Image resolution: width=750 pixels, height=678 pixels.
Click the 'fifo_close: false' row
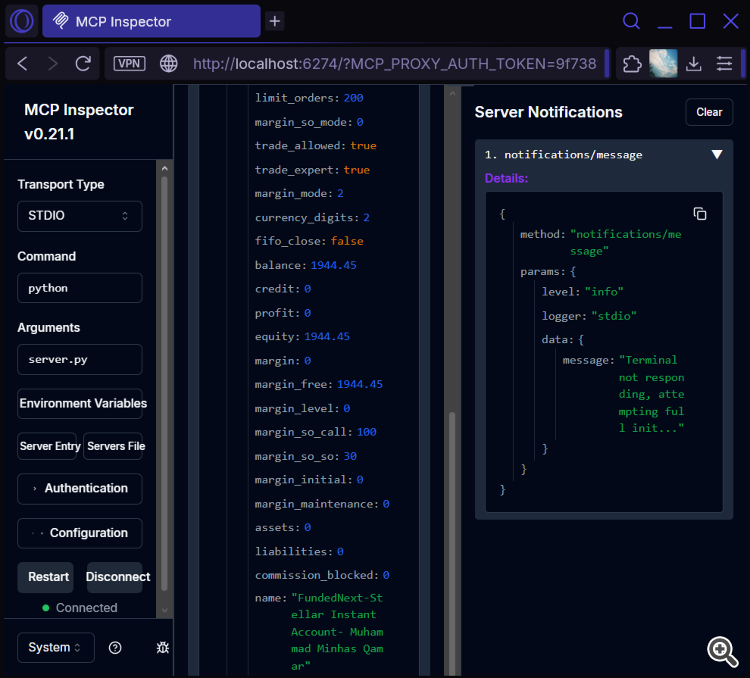(x=309, y=241)
